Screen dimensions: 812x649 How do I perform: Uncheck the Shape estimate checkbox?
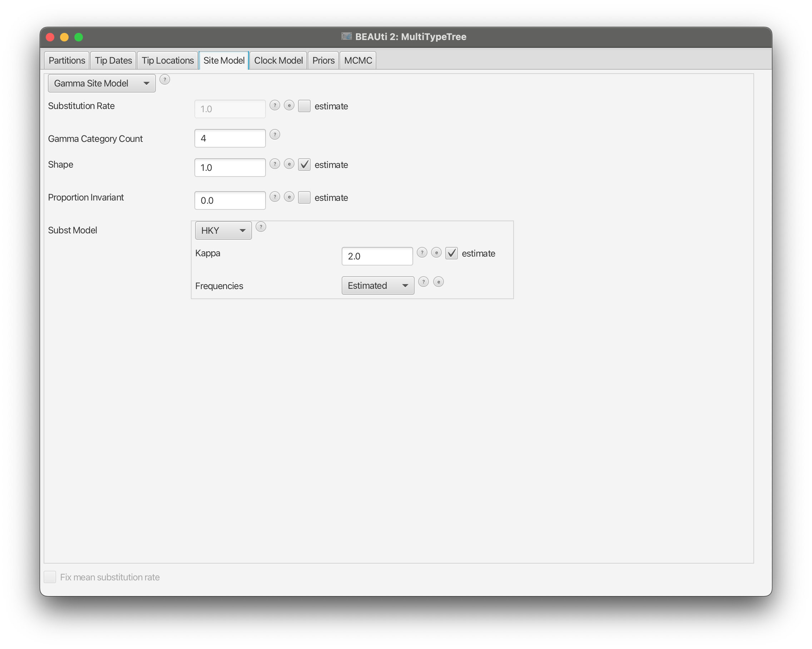[304, 165]
